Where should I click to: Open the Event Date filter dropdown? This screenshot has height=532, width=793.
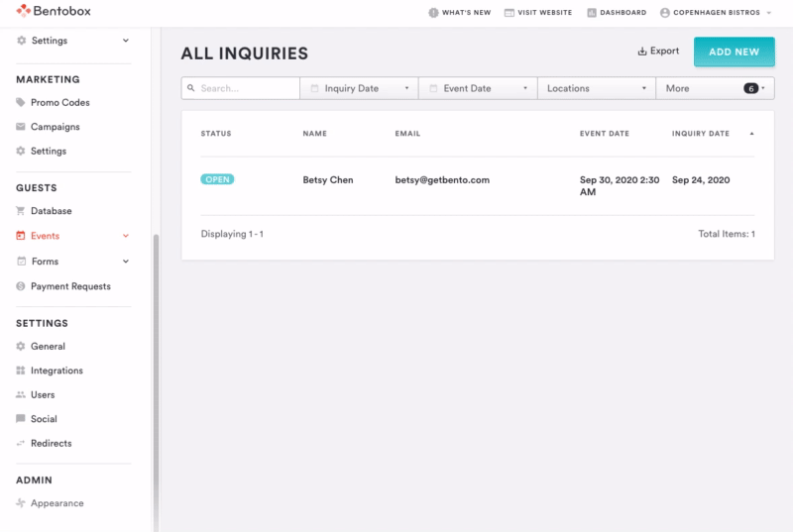(478, 88)
